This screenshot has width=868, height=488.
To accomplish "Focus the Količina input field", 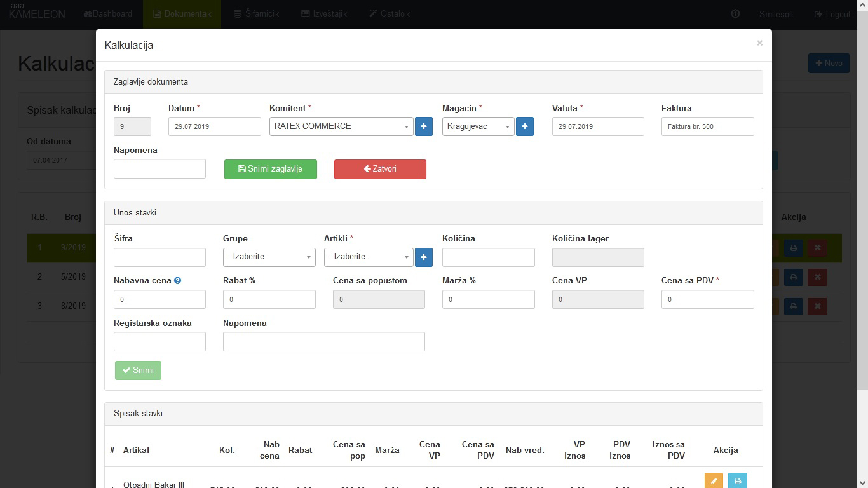I will (x=488, y=257).
